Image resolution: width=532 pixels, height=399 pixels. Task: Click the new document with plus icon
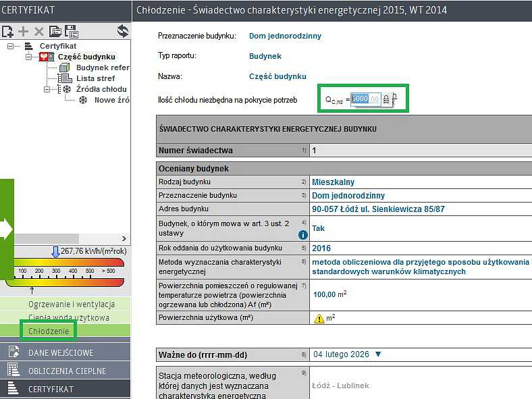pos(7,32)
